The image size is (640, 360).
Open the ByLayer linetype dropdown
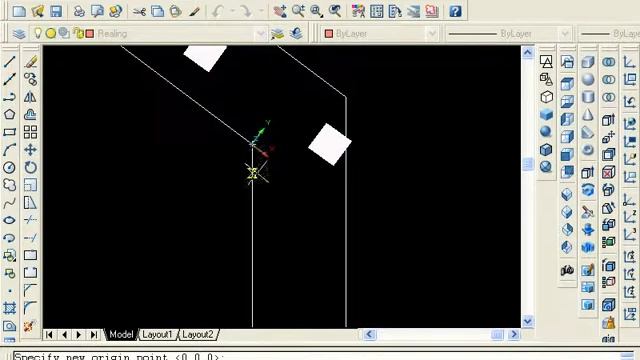pyautogui.click(x=565, y=33)
